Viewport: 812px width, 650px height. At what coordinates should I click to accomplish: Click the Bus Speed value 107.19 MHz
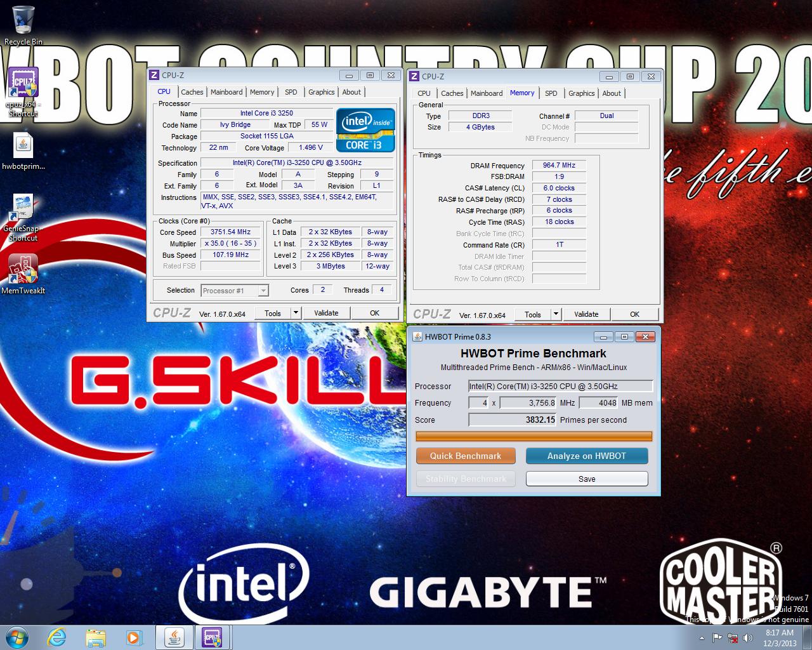click(x=231, y=255)
